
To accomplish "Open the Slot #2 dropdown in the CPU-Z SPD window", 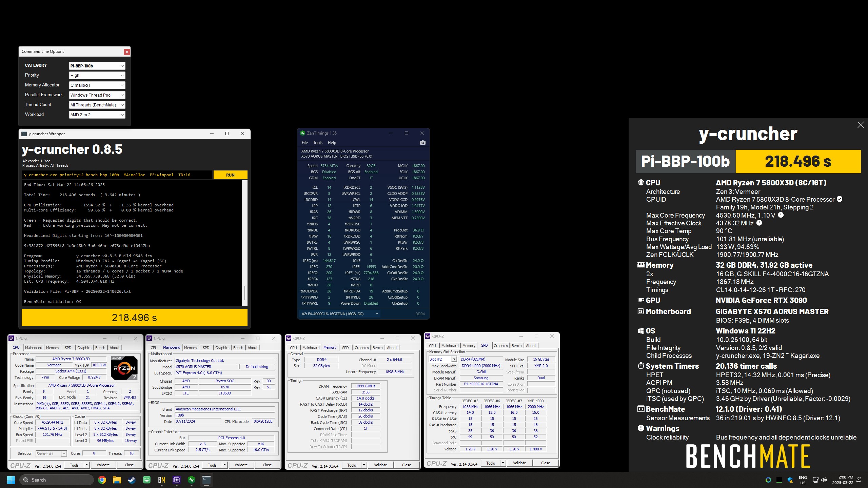I will tap(443, 359).
